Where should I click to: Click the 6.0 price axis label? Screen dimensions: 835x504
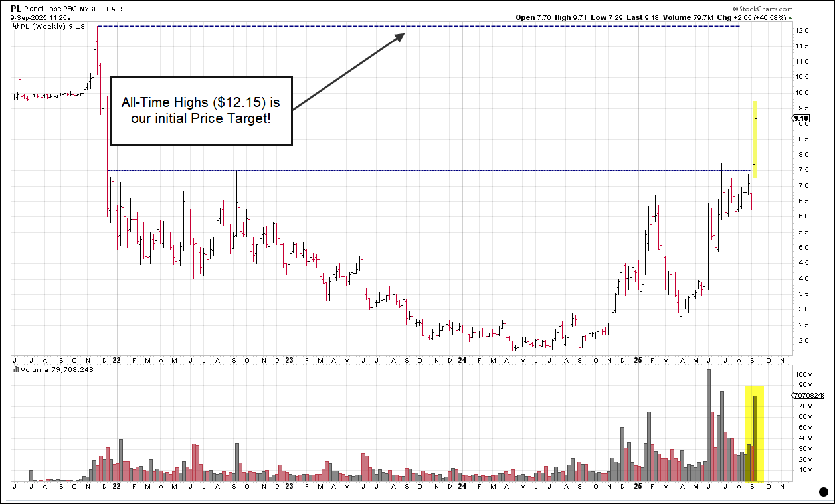(802, 216)
